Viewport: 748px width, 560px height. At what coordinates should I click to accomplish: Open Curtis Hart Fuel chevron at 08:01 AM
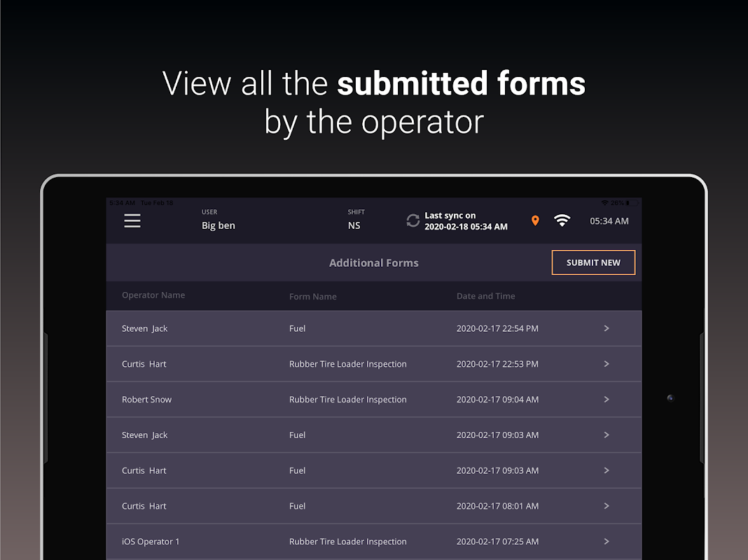point(607,506)
